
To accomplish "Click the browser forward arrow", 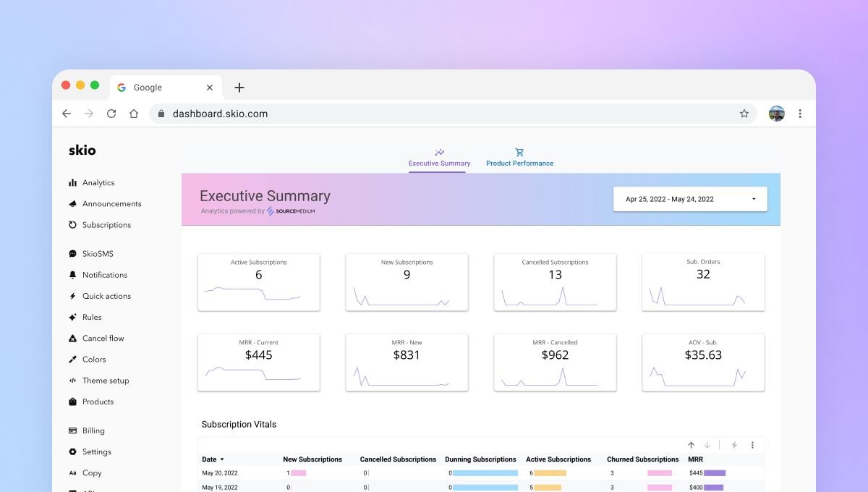I will coord(89,114).
